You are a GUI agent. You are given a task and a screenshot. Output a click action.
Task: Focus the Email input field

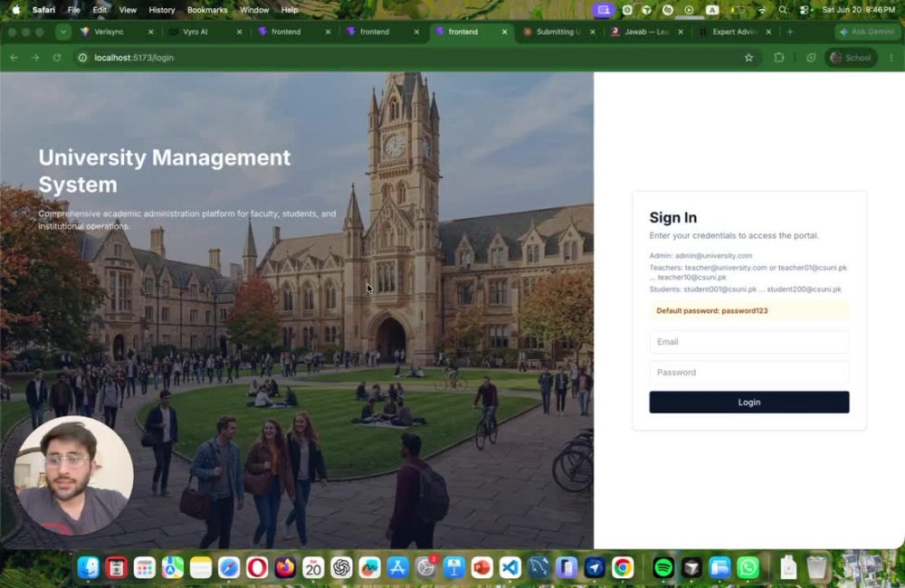[x=749, y=342]
